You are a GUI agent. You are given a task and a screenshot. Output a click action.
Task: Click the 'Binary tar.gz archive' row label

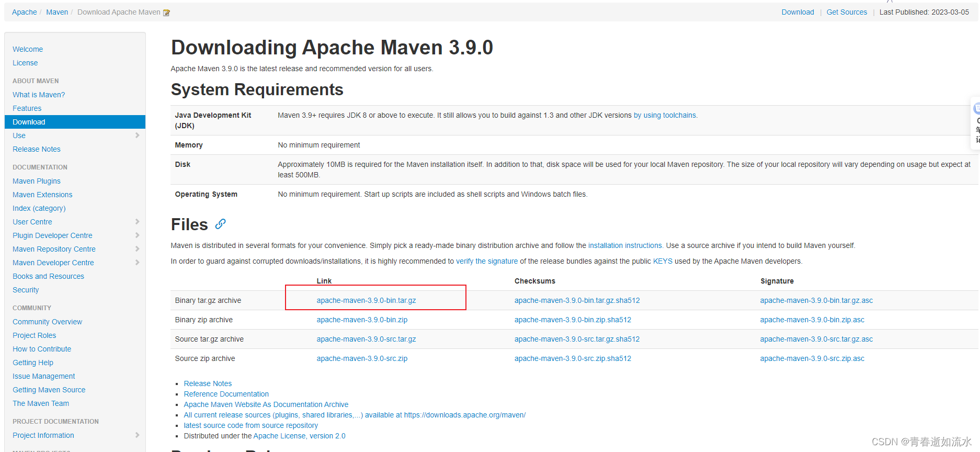tap(208, 300)
